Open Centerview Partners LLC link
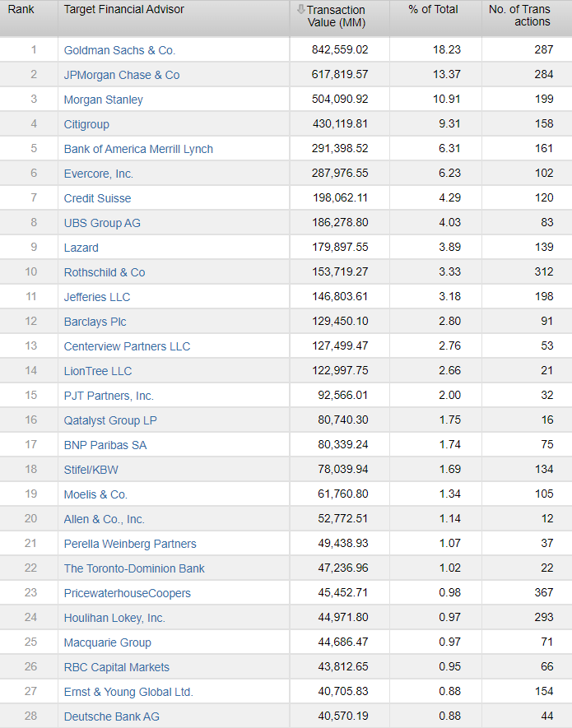The height and width of the screenshot is (728, 572). [127, 346]
